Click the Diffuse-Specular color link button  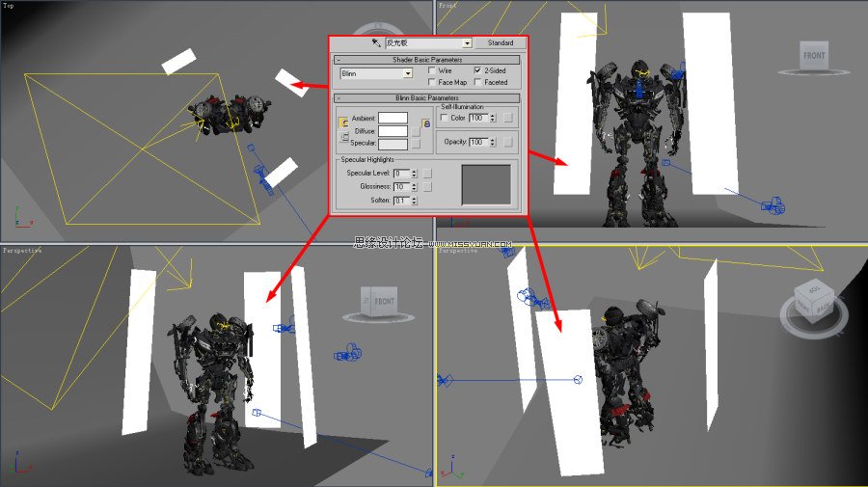(343, 137)
